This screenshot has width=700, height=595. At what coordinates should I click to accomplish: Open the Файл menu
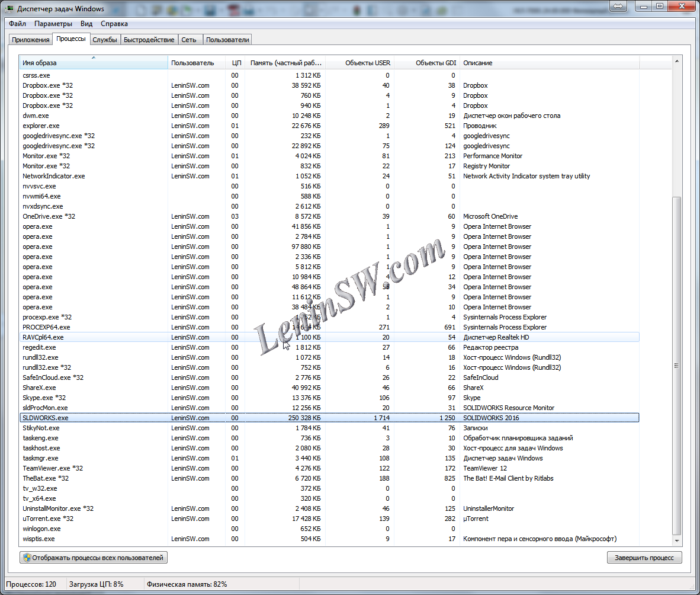pyautogui.click(x=17, y=24)
